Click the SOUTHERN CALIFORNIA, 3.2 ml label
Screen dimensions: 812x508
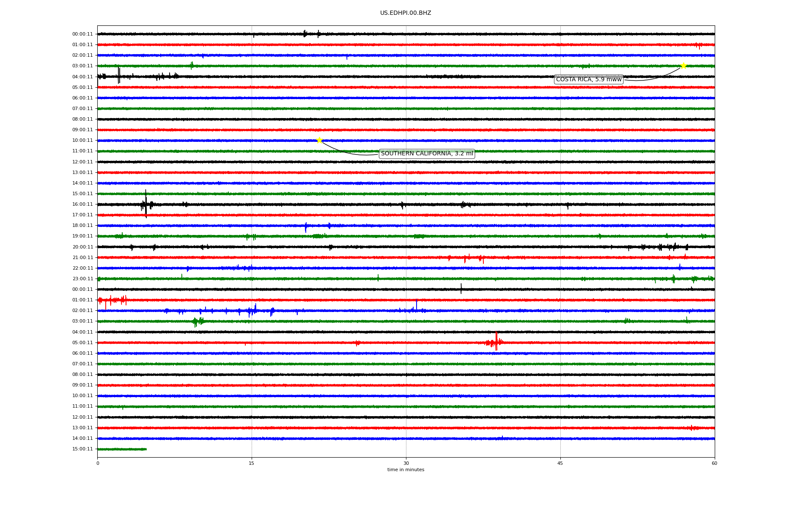click(x=427, y=154)
